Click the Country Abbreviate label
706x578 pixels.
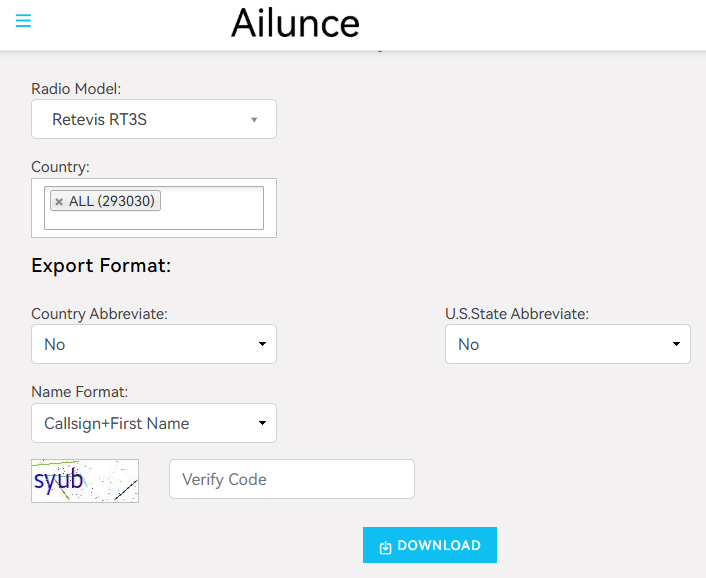tap(99, 314)
